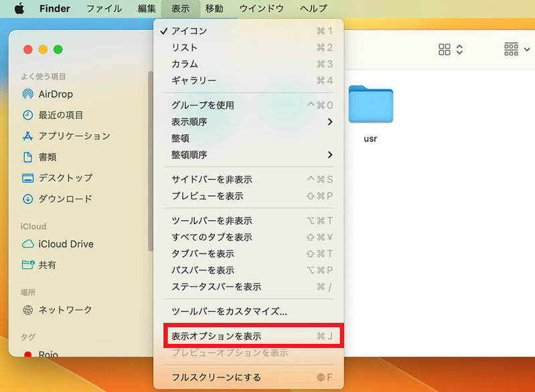Choose タブバーを表示
Image resolution: width=535 pixels, height=392 pixels.
pyautogui.click(x=248, y=254)
